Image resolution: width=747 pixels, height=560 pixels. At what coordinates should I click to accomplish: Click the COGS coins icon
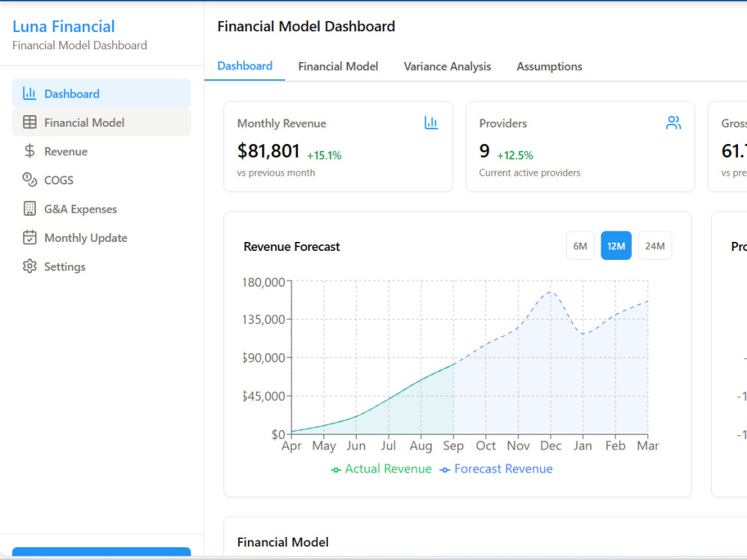pos(30,179)
